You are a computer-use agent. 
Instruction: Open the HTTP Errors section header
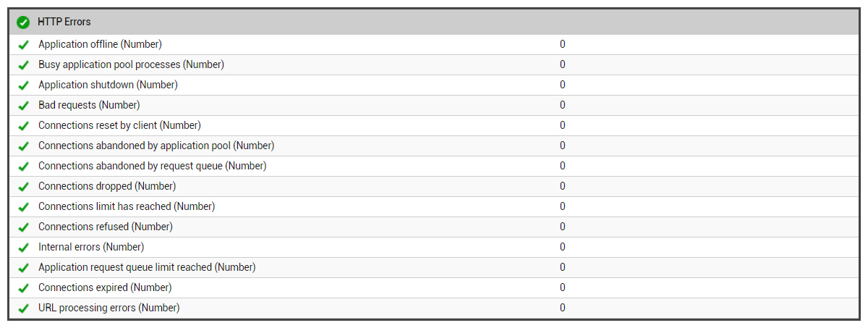pos(433,22)
